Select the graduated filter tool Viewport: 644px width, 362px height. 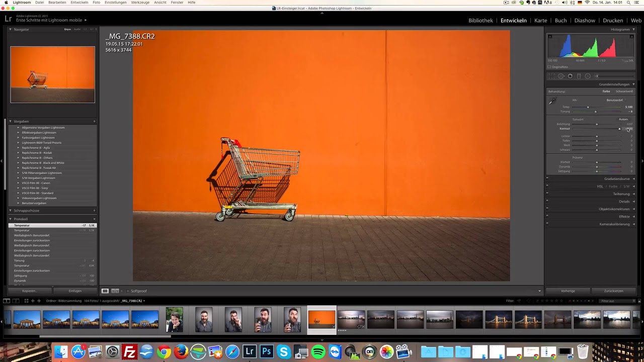pyautogui.click(x=579, y=76)
